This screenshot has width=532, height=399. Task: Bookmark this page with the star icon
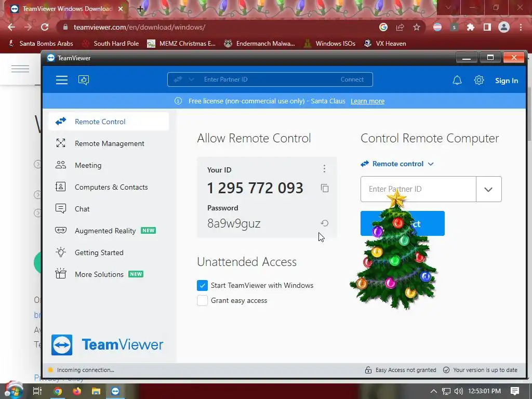pyautogui.click(x=417, y=27)
